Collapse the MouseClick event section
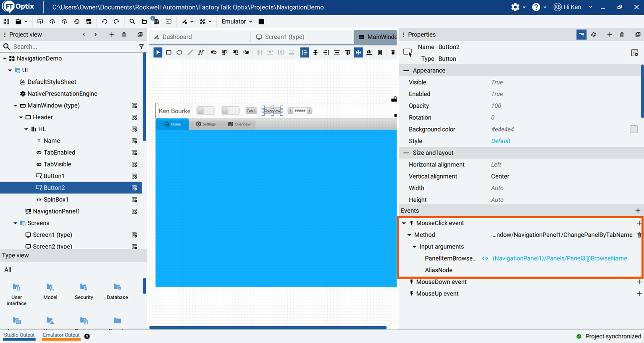This screenshot has width=644, height=343. (x=404, y=223)
